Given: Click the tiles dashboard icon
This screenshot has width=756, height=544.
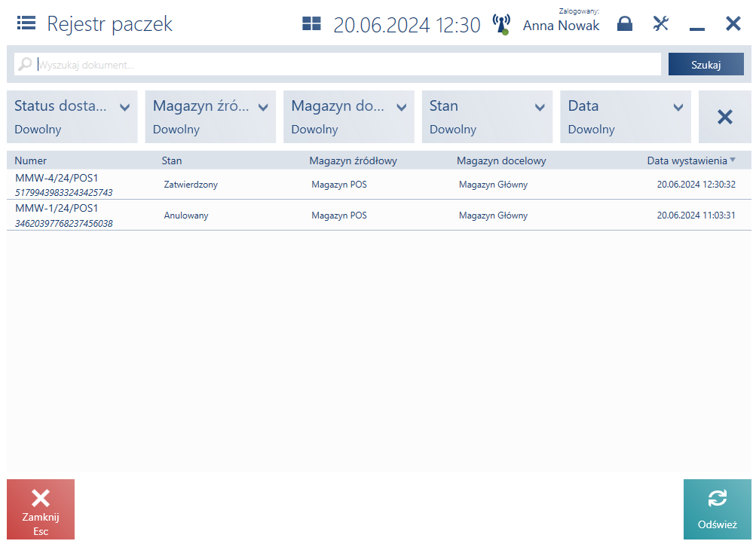Looking at the screenshot, I should point(311,23).
